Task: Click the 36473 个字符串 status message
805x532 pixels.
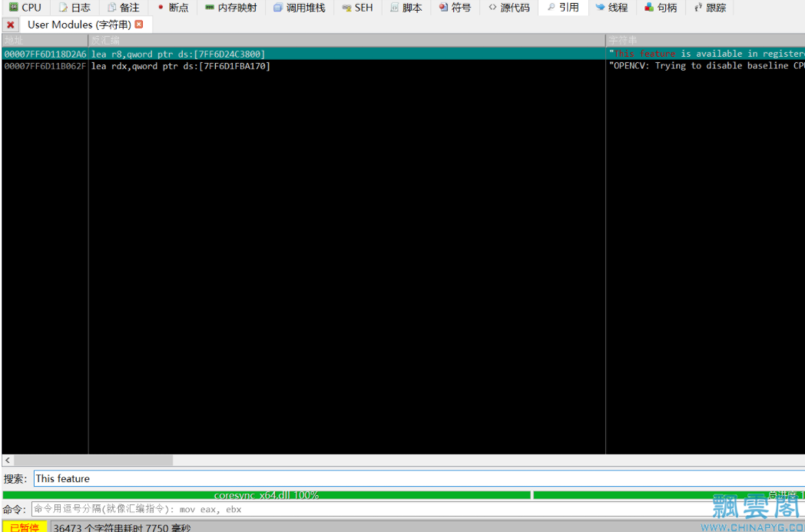Action: (122, 527)
